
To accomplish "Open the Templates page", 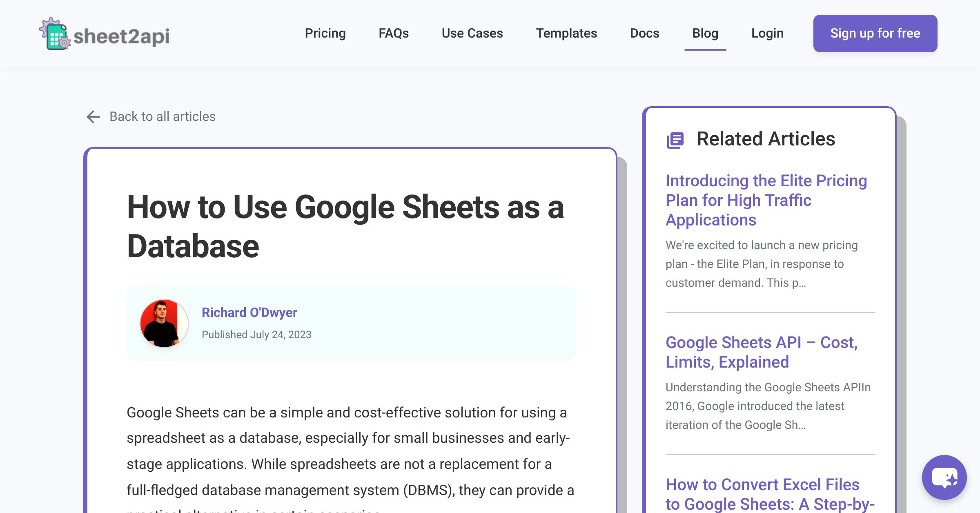I will click(x=567, y=33).
